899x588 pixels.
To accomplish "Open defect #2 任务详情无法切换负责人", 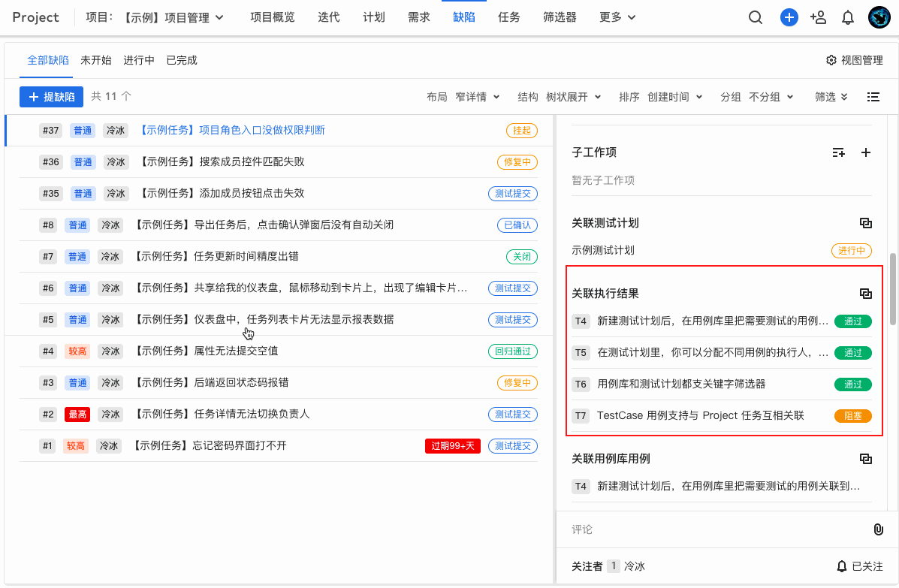I will [x=222, y=414].
